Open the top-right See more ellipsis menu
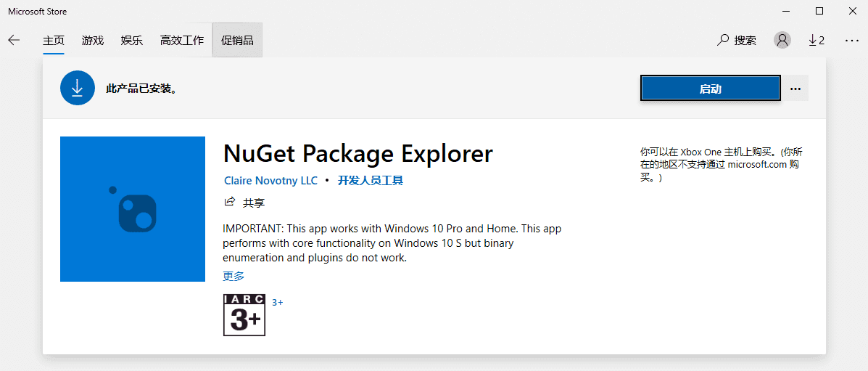This screenshot has height=371, width=868. click(851, 40)
